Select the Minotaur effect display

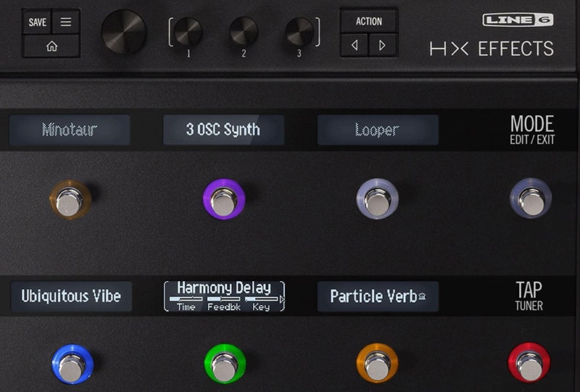[70, 130]
